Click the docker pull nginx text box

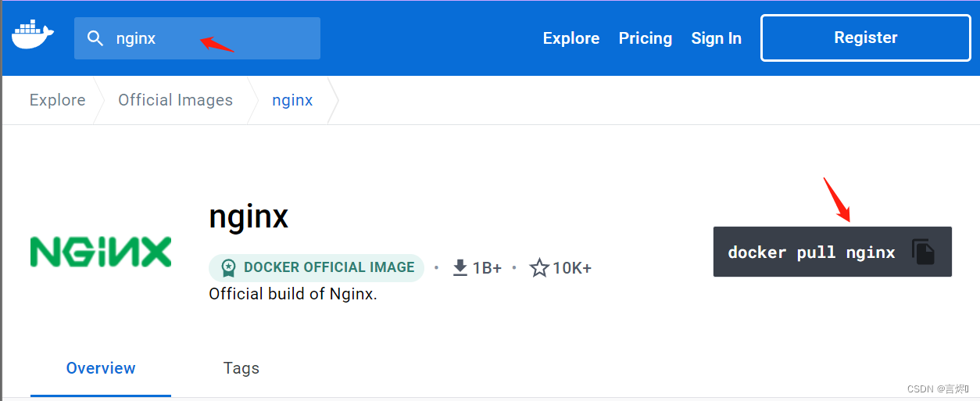810,252
